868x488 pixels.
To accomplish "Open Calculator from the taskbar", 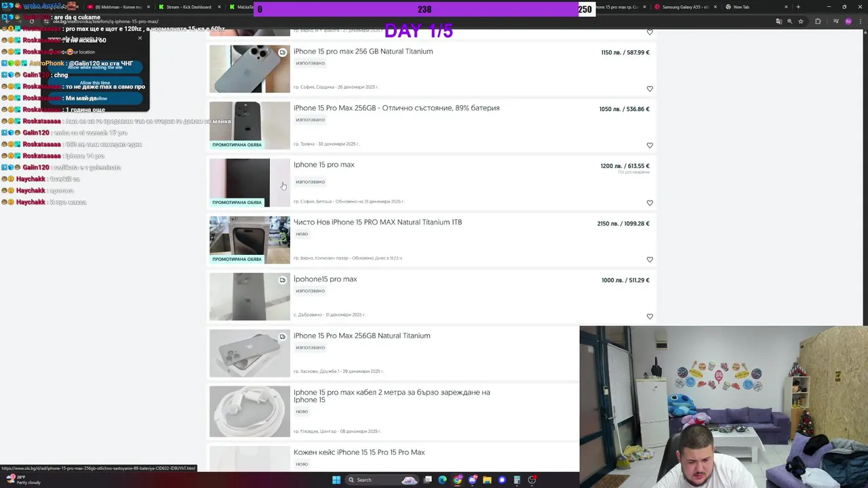I will coord(517,480).
